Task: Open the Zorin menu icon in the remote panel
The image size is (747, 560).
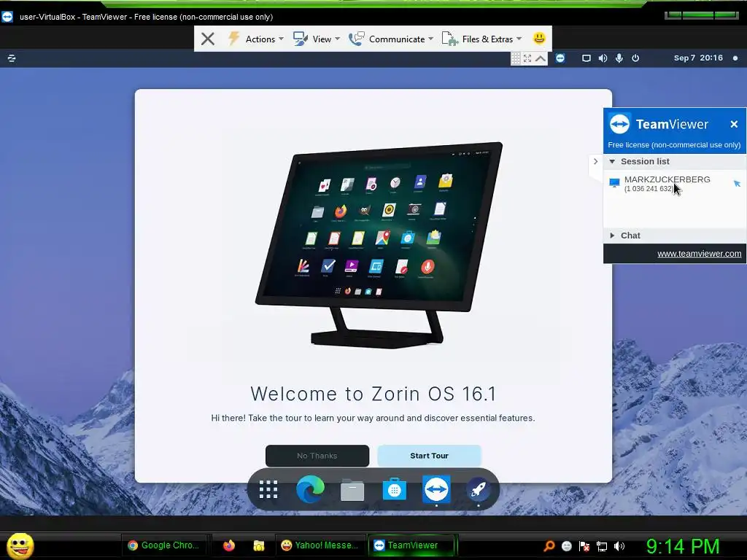Action: (12, 58)
